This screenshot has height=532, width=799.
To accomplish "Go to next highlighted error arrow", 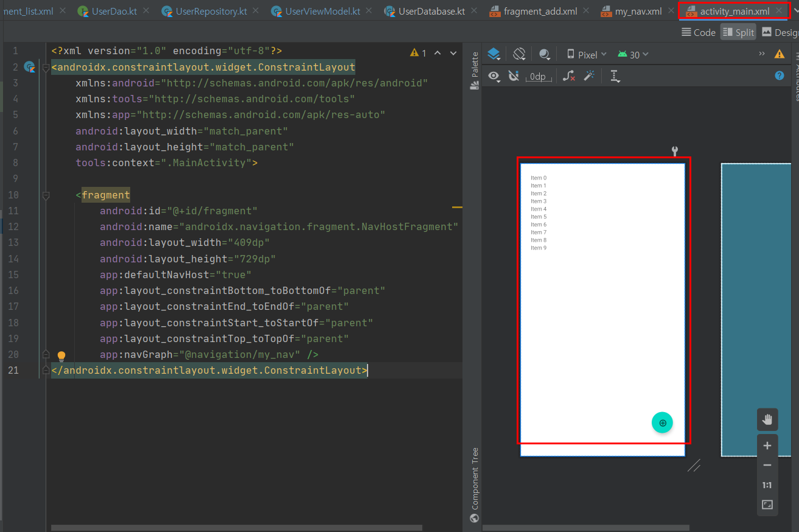I will [x=453, y=53].
